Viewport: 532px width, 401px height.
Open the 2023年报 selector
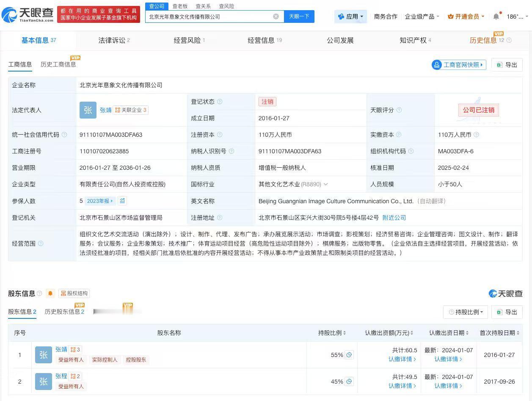(x=100, y=201)
